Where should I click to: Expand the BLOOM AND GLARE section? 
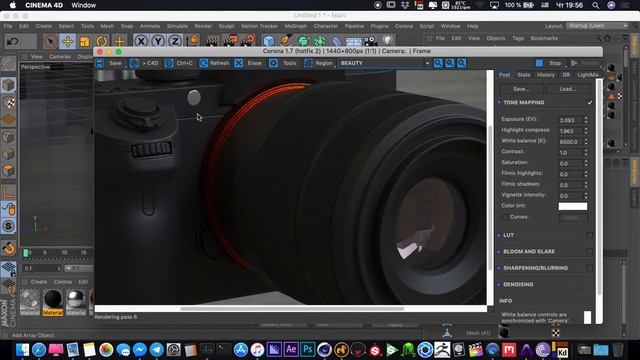pos(499,252)
